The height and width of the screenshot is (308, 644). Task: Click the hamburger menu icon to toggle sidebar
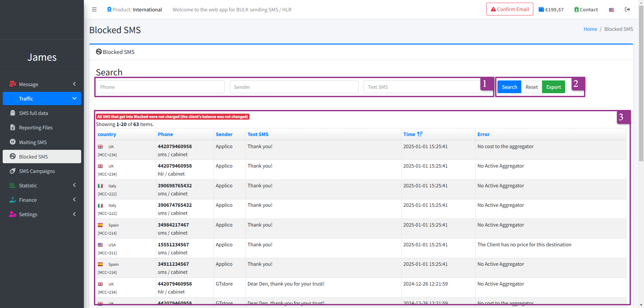click(x=94, y=9)
